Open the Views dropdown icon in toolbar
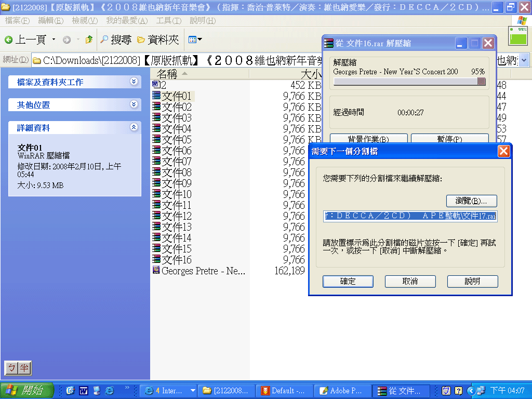Screen dimensions: 532x399 tap(195, 39)
